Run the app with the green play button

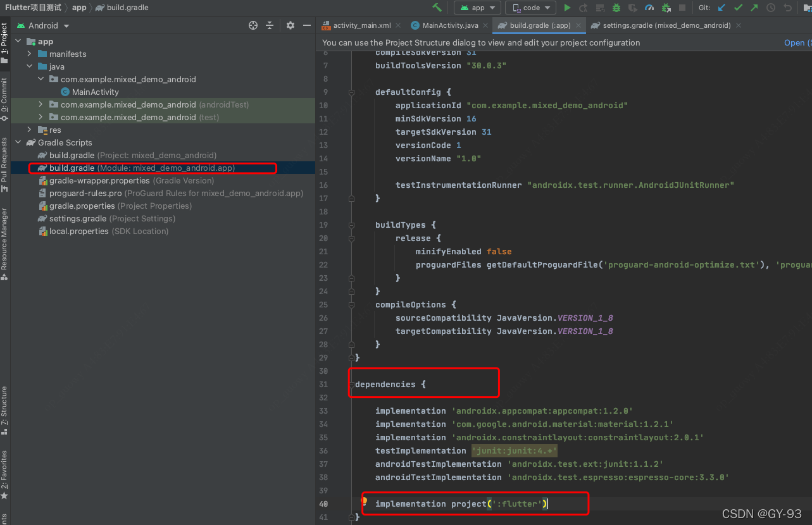(x=567, y=8)
